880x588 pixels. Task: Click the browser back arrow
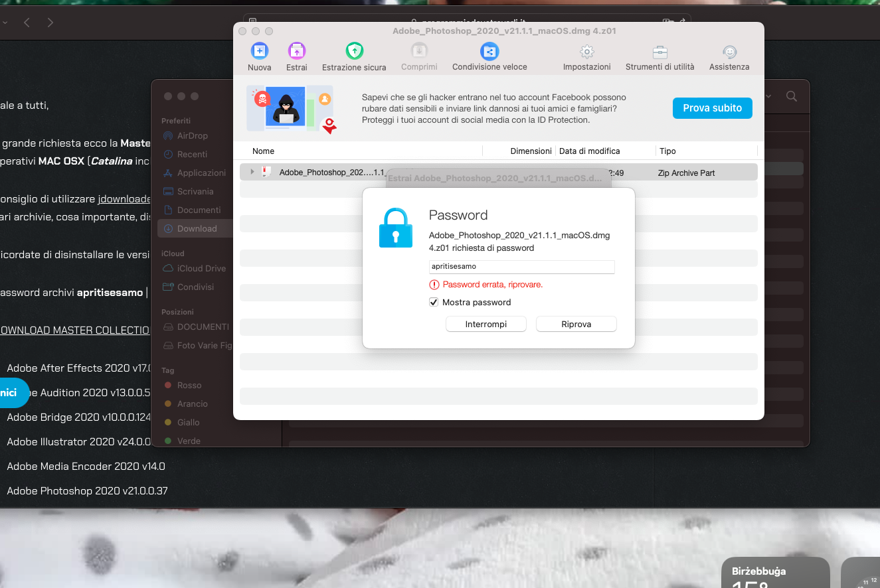click(27, 23)
